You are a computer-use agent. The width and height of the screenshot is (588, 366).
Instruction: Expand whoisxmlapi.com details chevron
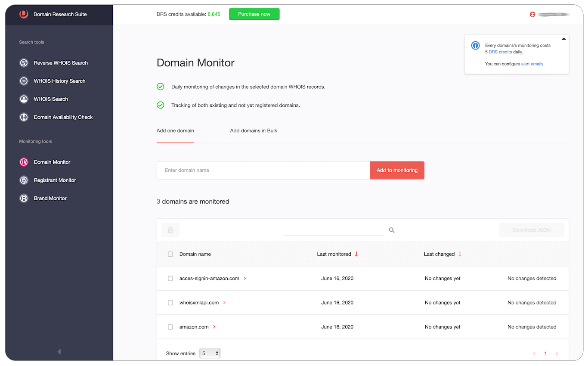(x=224, y=303)
